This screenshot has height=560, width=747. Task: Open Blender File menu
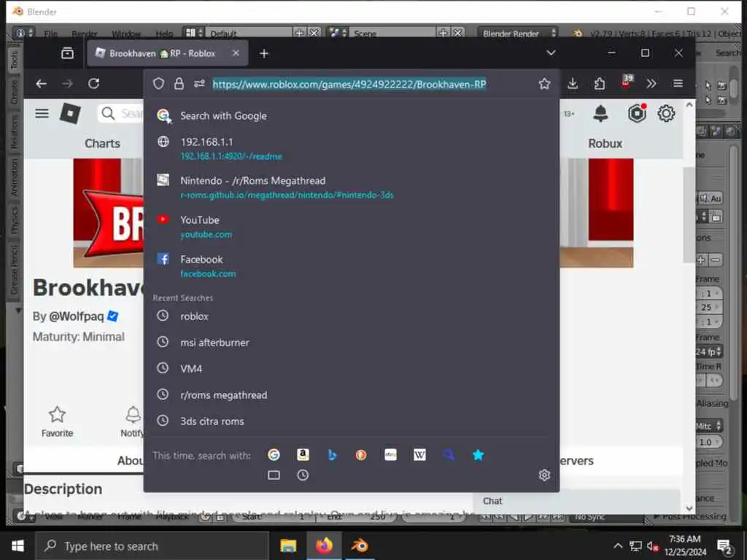point(50,34)
